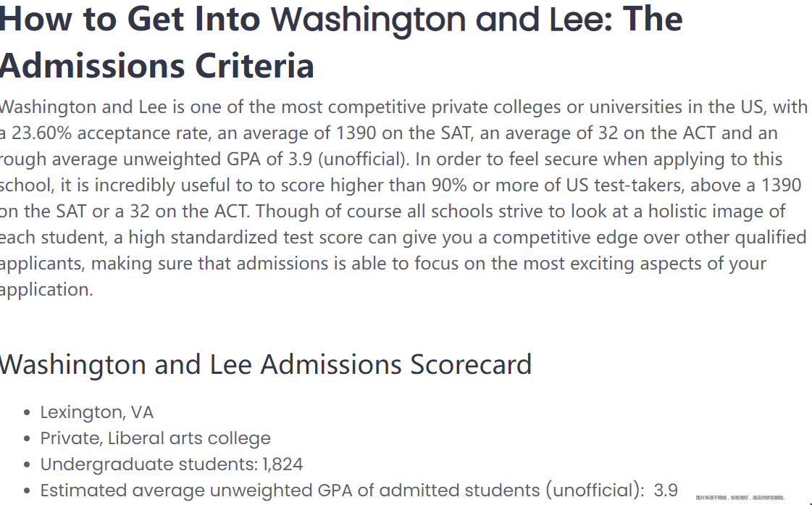Click the "1,824" student count number
This screenshot has width=812, height=505.
click(282, 464)
